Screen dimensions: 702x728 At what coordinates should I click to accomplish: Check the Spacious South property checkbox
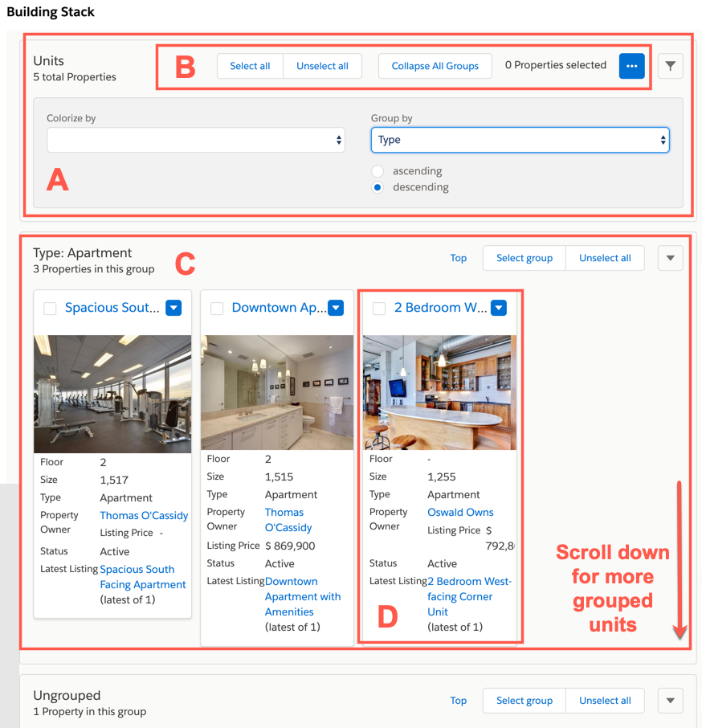49,308
